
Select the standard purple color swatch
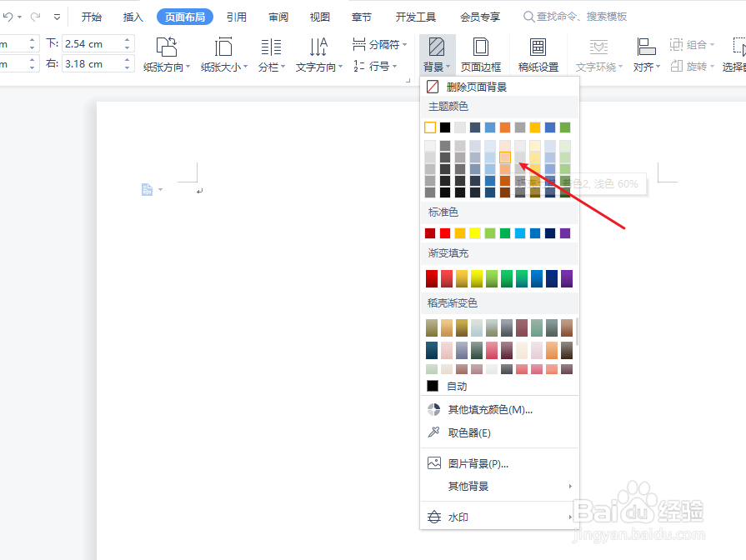pos(565,233)
